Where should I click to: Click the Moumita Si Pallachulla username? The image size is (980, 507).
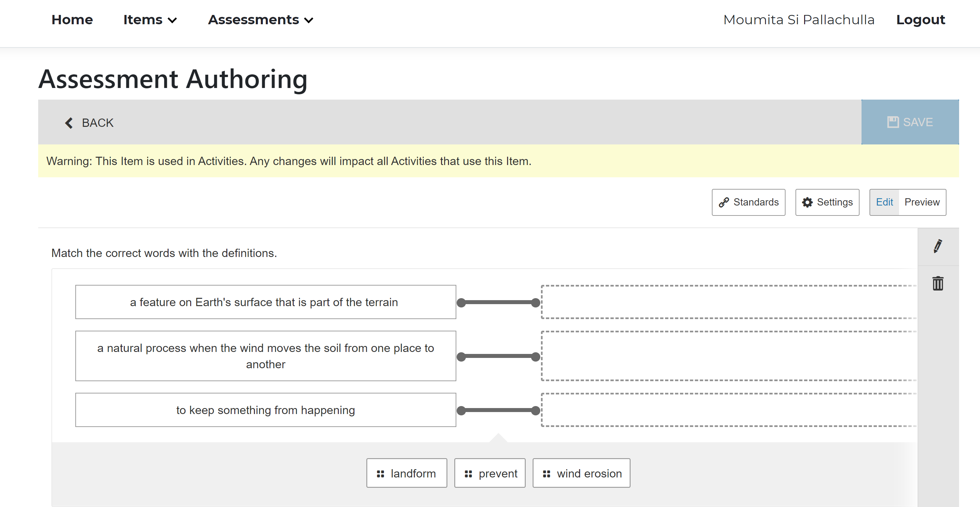click(x=799, y=20)
